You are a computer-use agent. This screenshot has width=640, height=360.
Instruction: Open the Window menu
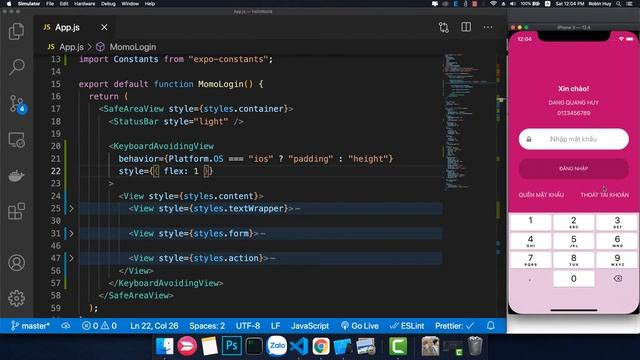pos(130,4)
